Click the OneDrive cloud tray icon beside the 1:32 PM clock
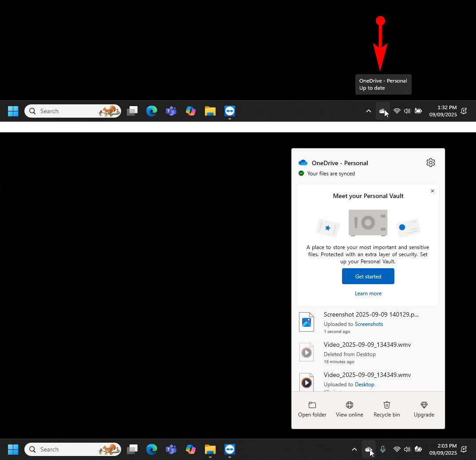This screenshot has width=476, height=460. click(382, 111)
